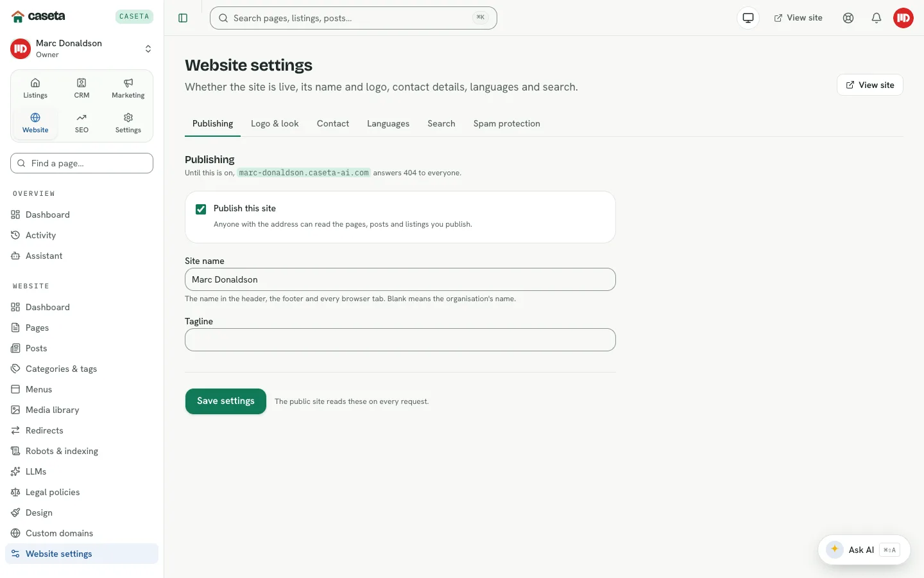The image size is (924, 578).
Task: Expand the Marc Donaldson organisation switcher
Action: tap(81, 49)
